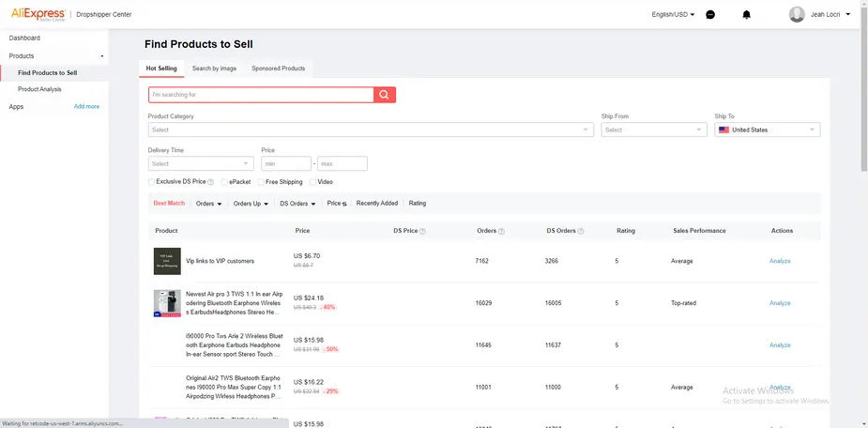Viewport: 868px width, 428px height.
Task: Open Original Air2 TWS Bluetooth product title
Action: click(234, 387)
